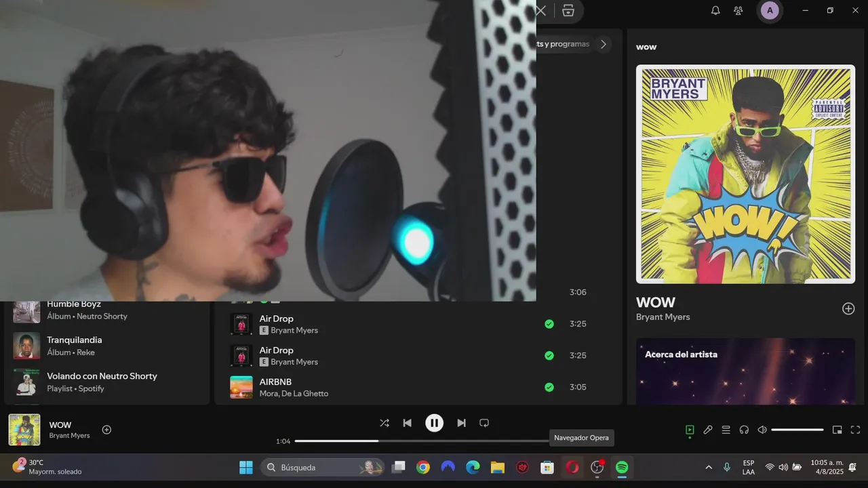This screenshot has height=488, width=868.
Task: Open File Explorer from the taskbar
Action: pos(498,467)
